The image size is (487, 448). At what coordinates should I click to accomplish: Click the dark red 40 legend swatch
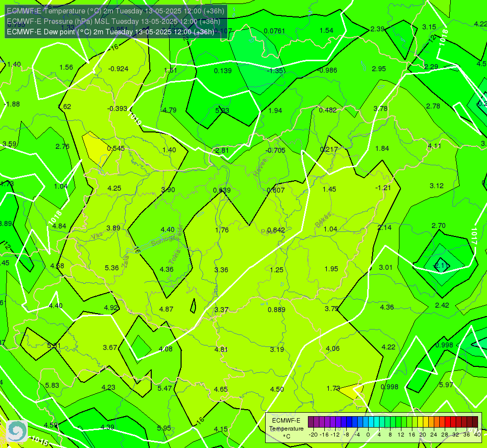click(x=475, y=422)
